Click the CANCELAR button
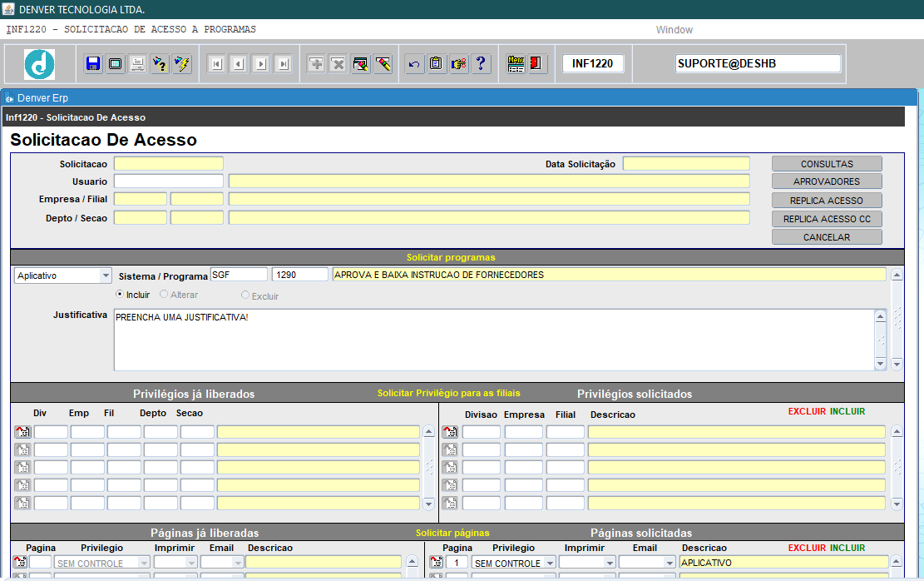Image resolution: width=924 pixels, height=581 pixels. point(827,237)
